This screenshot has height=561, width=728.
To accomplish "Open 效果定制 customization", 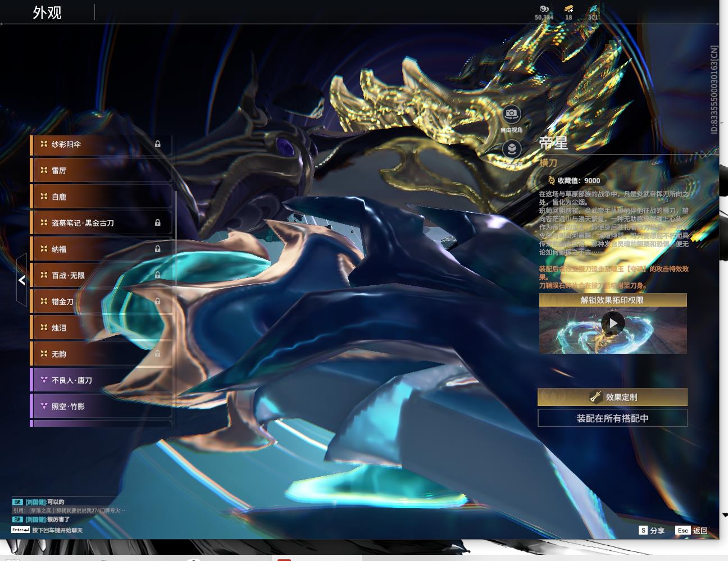I will [x=612, y=397].
